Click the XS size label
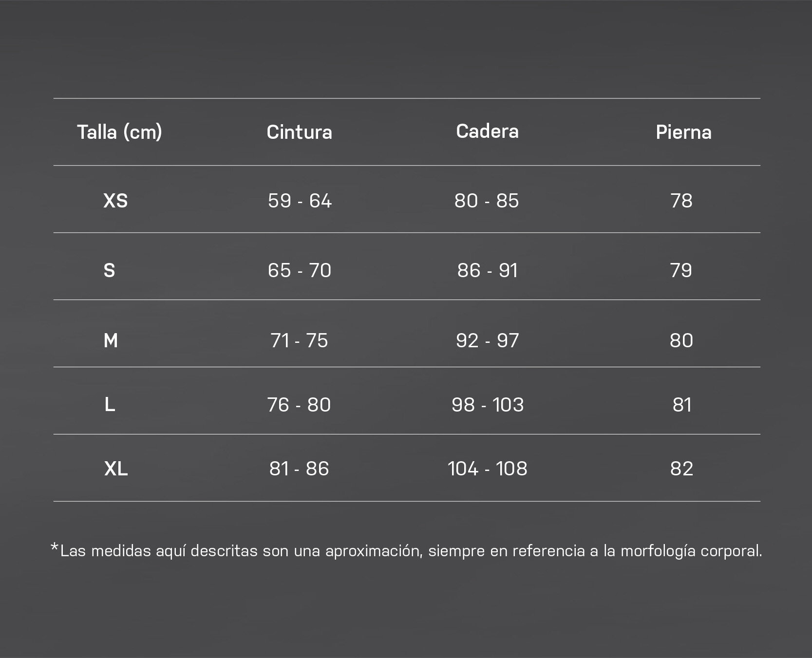 tap(115, 201)
